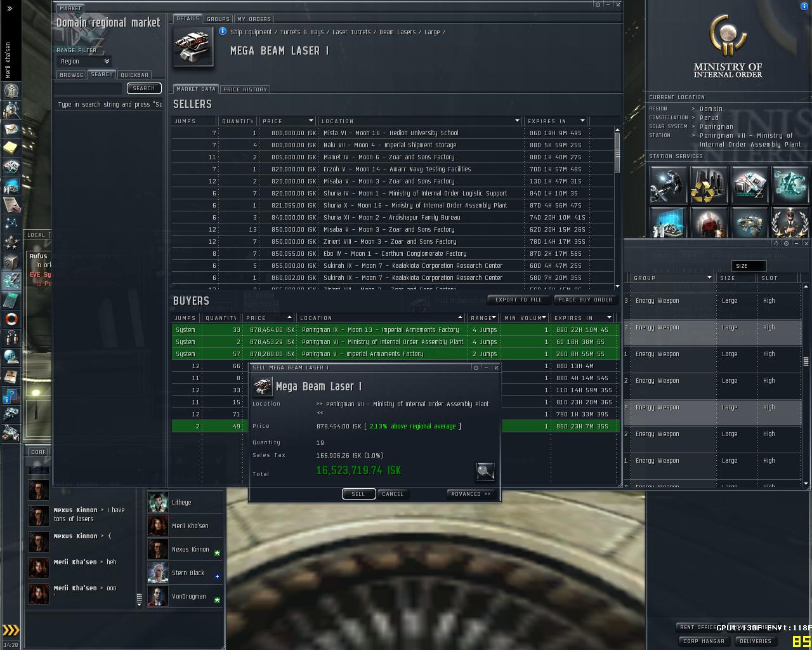This screenshot has height=650, width=812.
Task: Click the Size filter field in right panel
Action: coord(749,266)
